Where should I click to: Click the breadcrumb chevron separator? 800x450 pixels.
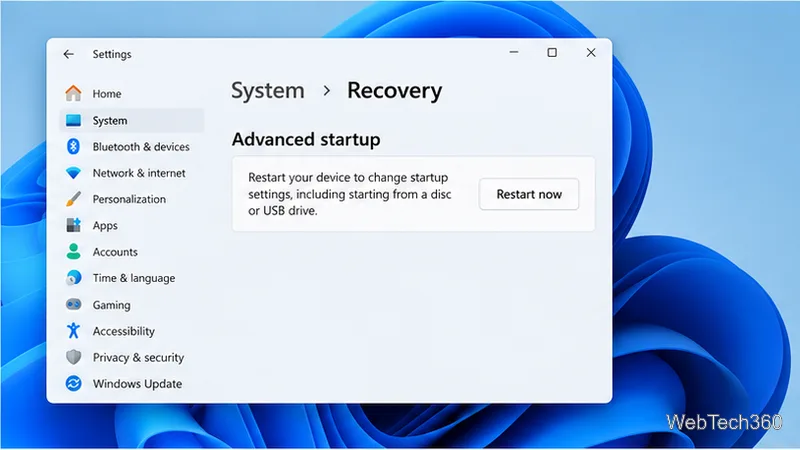[327, 91]
